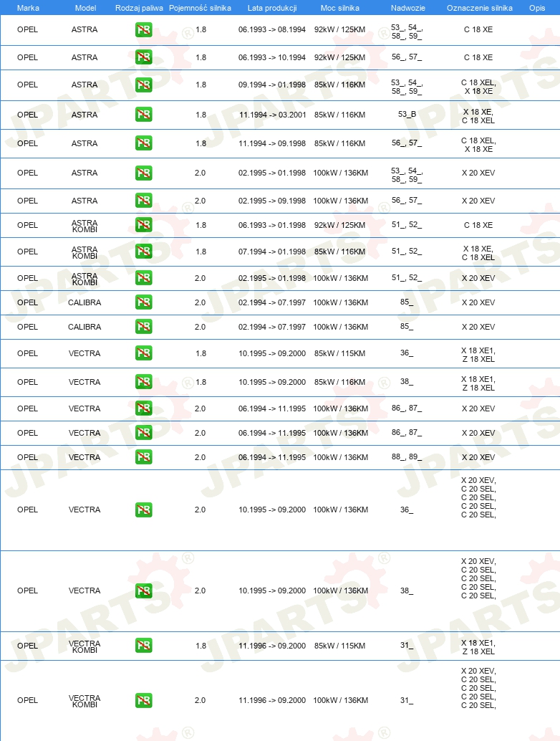Click the Oznaczenie silnika column header

pos(480,8)
